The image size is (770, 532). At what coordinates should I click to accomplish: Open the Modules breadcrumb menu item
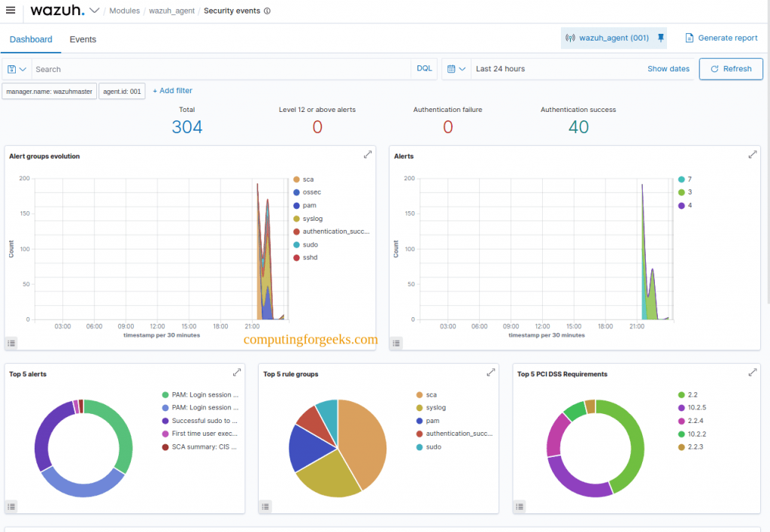click(124, 11)
